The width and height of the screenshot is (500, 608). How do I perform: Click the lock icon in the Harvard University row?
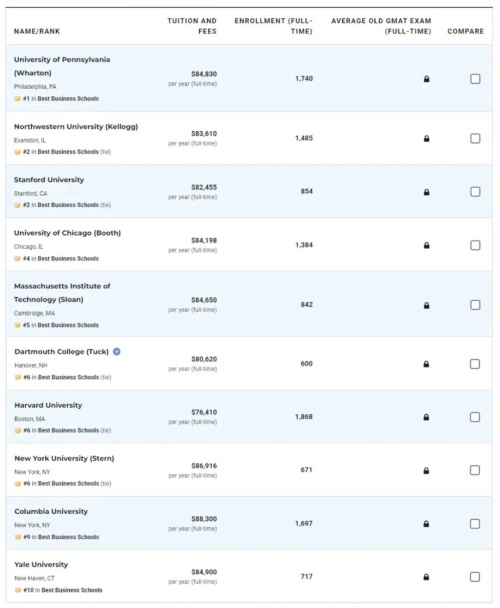[x=426, y=417]
